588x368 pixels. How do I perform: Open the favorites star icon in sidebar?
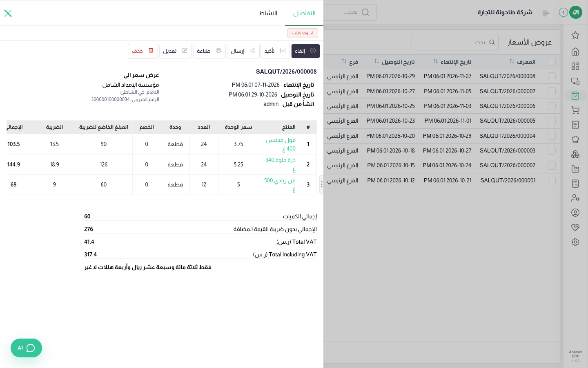575,35
